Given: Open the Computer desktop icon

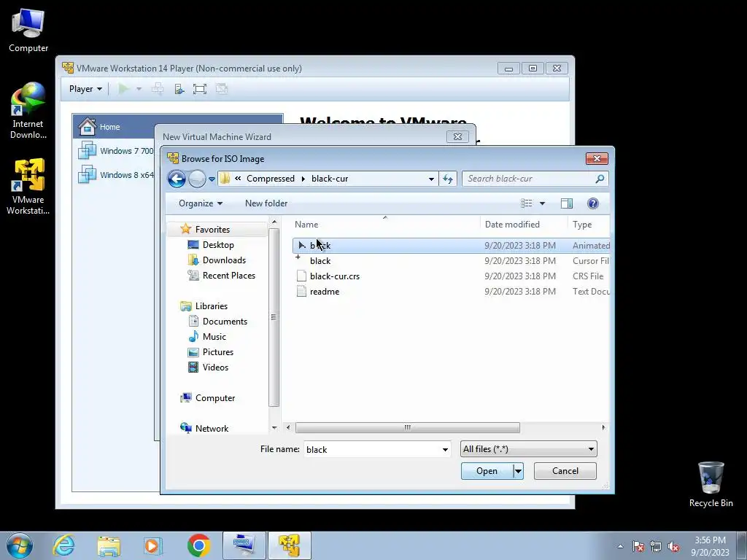Looking at the screenshot, I should pyautogui.click(x=28, y=29).
